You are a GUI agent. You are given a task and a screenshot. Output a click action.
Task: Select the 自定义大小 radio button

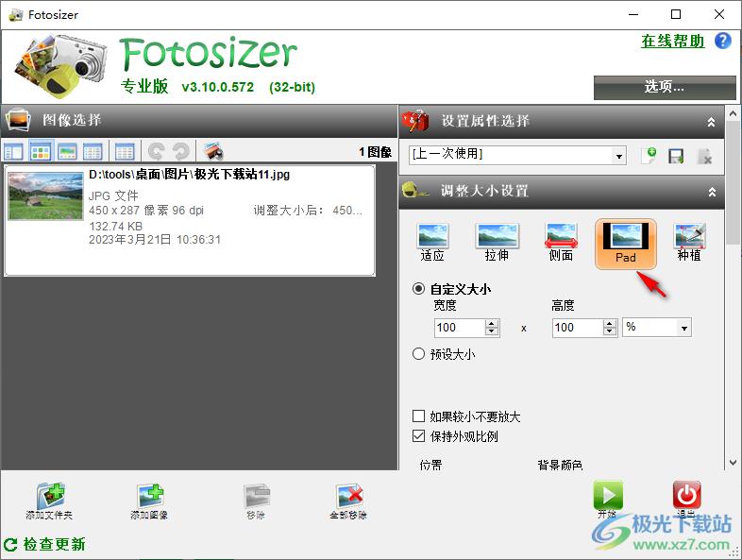pos(419,289)
